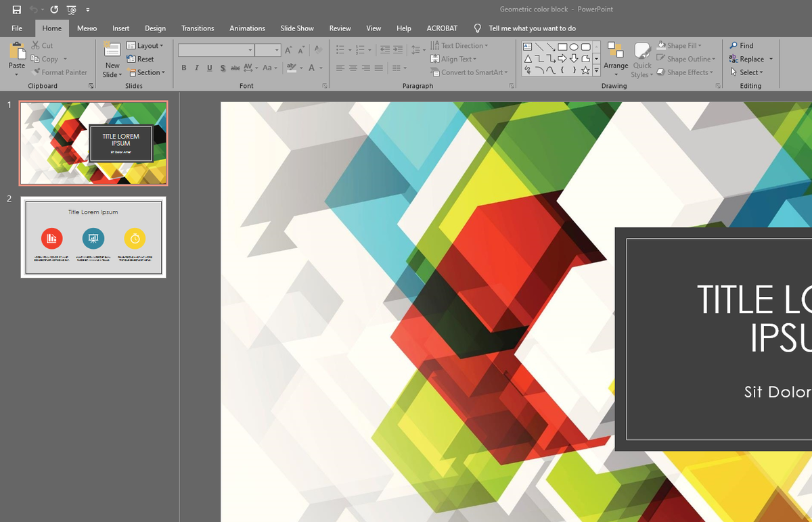Viewport: 812px width, 522px height.
Task: Select the 5-point star shape in gallery
Action: tap(585, 70)
